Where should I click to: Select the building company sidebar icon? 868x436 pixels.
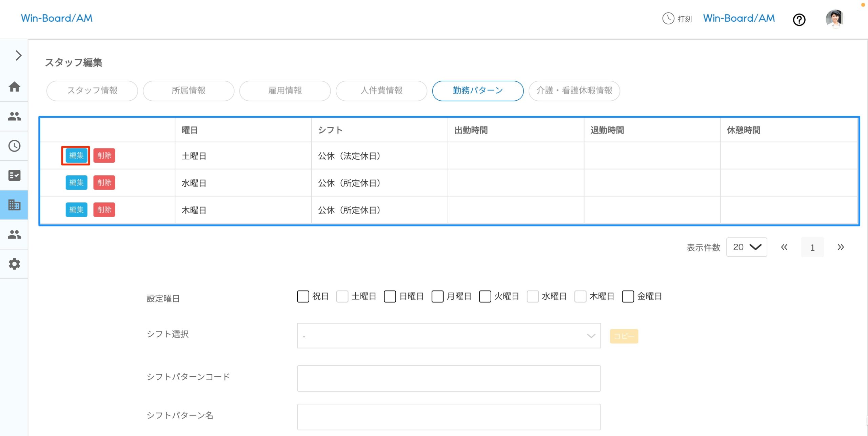(x=14, y=205)
